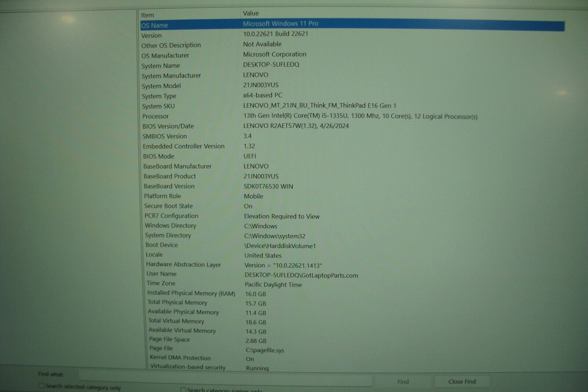Select the Other OS Description row
This screenshot has width=588, height=392.
(x=352, y=45)
